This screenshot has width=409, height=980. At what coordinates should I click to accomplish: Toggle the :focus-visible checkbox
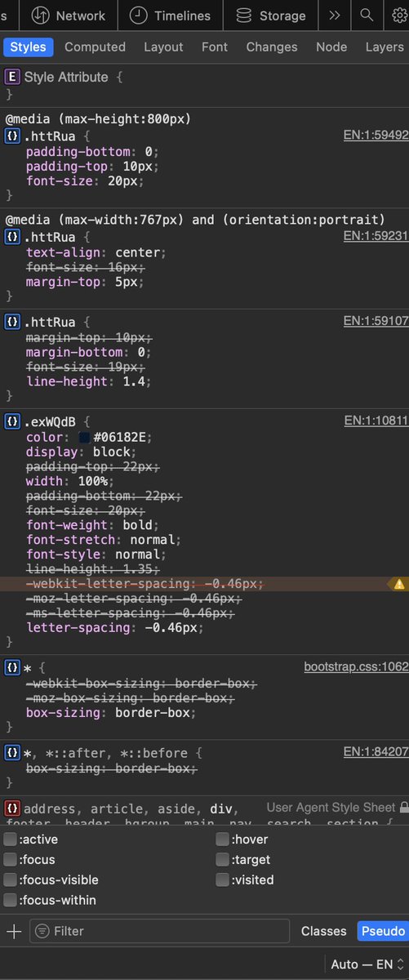pyautogui.click(x=10, y=880)
